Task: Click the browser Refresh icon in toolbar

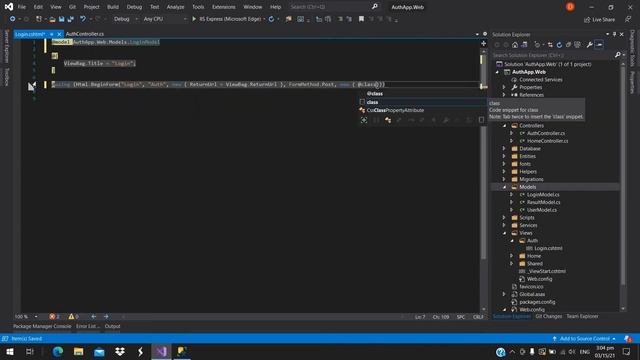Action: click(271, 19)
